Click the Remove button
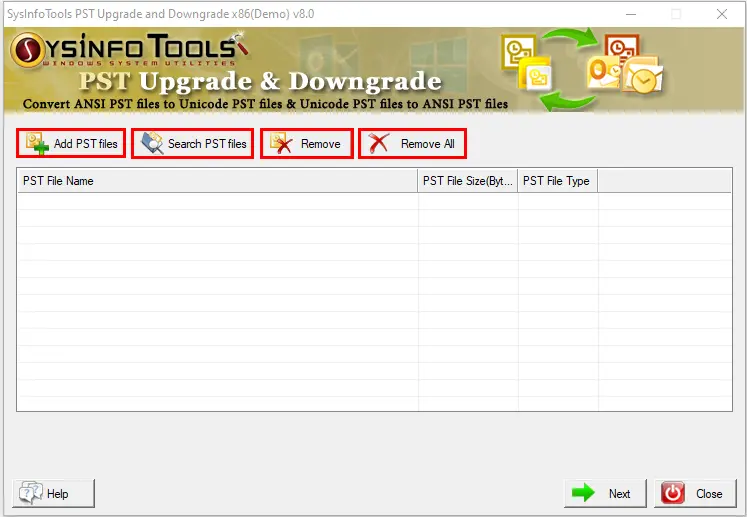 click(307, 143)
